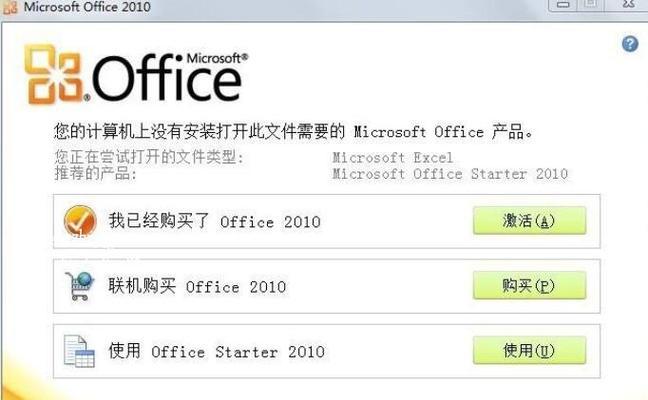The width and height of the screenshot is (648, 400).
Task: Click the blue help question mark icon
Action: point(630,44)
